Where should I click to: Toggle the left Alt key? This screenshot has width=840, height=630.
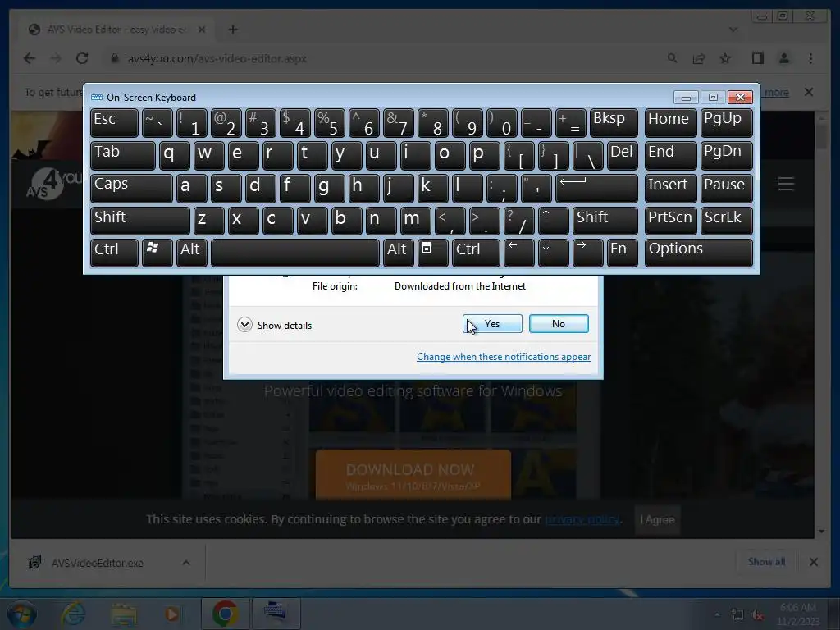point(191,253)
